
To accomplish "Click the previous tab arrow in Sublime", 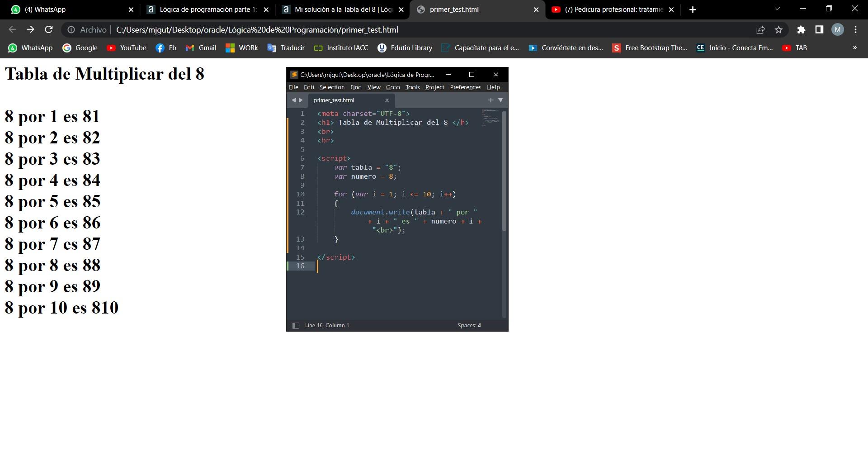I will click(294, 100).
